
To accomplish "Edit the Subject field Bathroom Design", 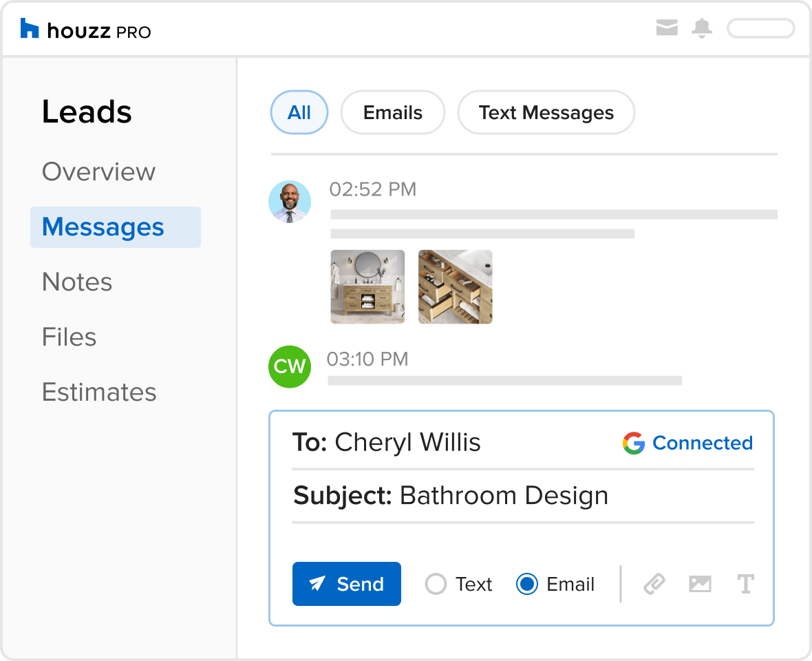I will click(504, 496).
